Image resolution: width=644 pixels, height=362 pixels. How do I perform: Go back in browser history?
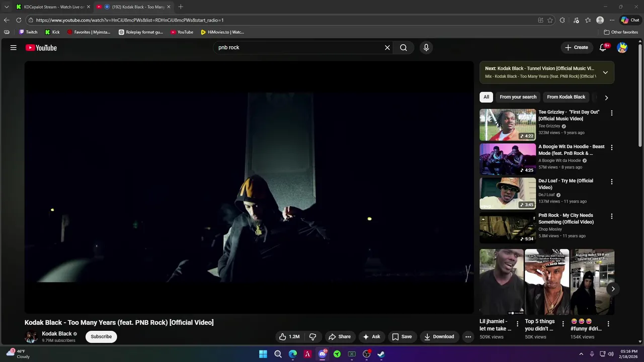point(6,20)
